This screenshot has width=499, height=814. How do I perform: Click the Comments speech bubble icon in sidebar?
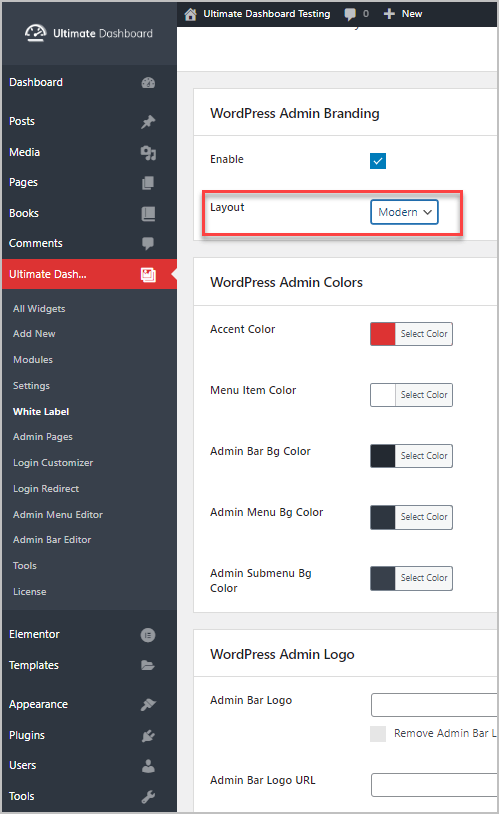click(148, 243)
